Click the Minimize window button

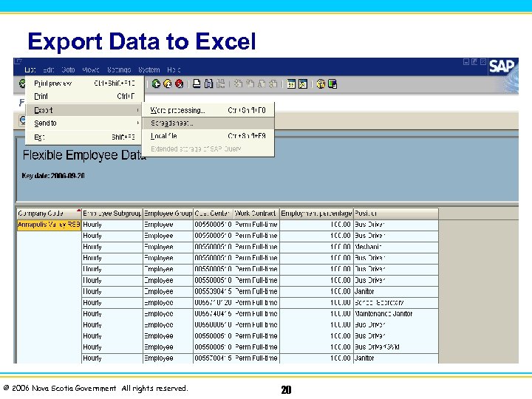pos(466,62)
